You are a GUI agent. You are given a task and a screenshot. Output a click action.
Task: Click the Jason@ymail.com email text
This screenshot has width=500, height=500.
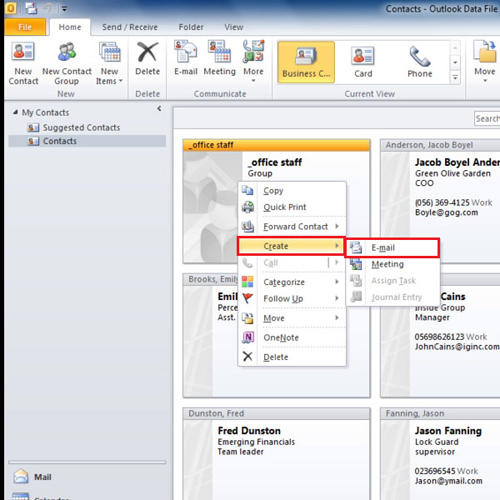tap(448, 481)
